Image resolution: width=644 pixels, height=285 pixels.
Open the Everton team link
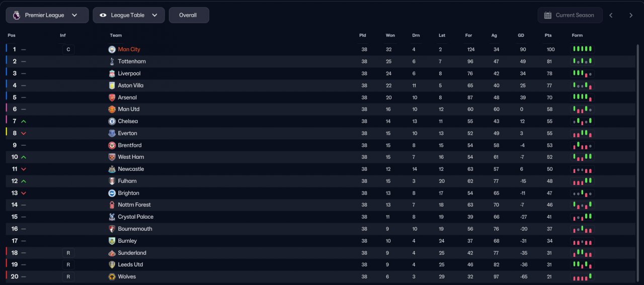[x=127, y=133]
